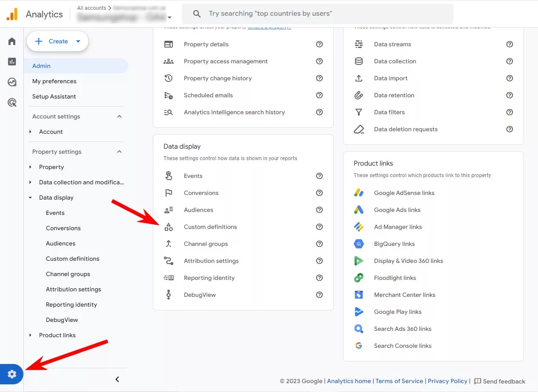Open My preferences
The width and height of the screenshot is (538, 392).
(54, 81)
